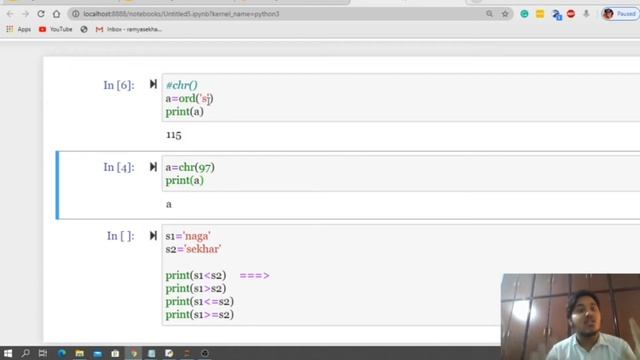Open the YouTube bookmark
640x360 pixels.
[x=56, y=29]
